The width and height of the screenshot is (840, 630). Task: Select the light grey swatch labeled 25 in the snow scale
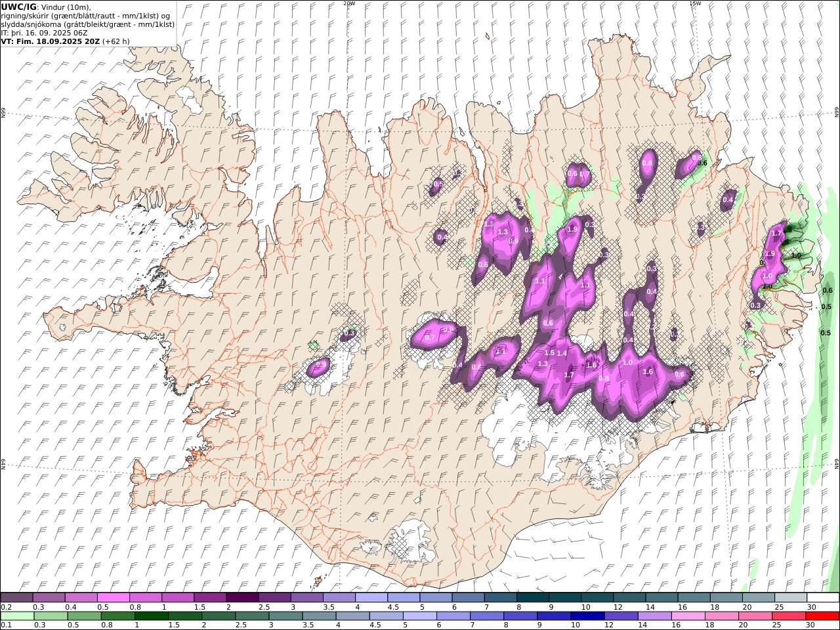point(790,597)
